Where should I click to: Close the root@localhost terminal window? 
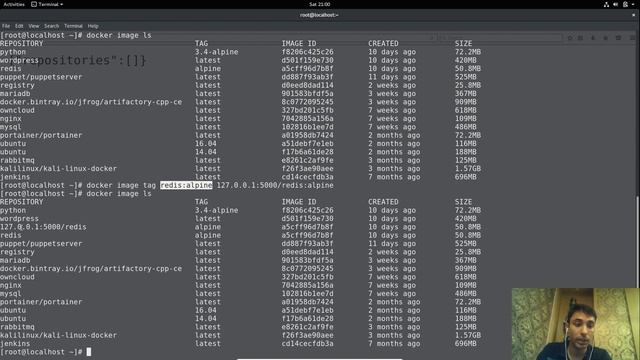633,15
